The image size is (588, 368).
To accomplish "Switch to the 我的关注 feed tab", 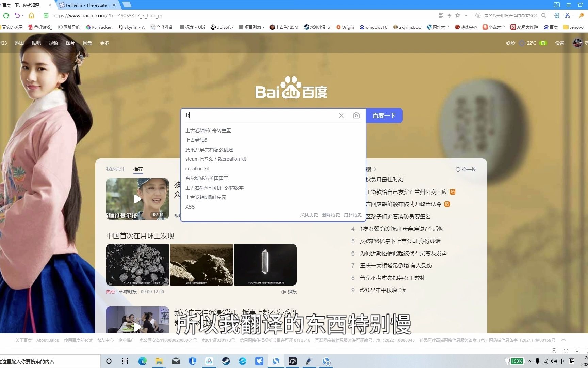I will [115, 169].
